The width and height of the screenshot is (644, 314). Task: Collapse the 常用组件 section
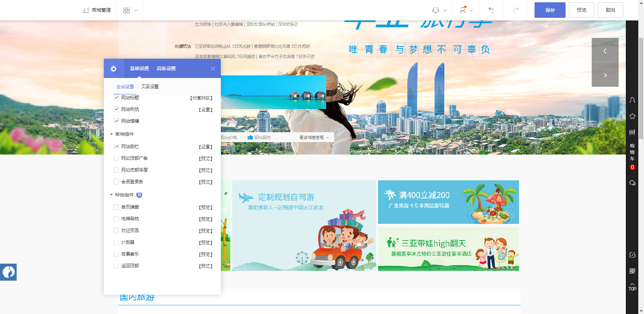click(112, 134)
